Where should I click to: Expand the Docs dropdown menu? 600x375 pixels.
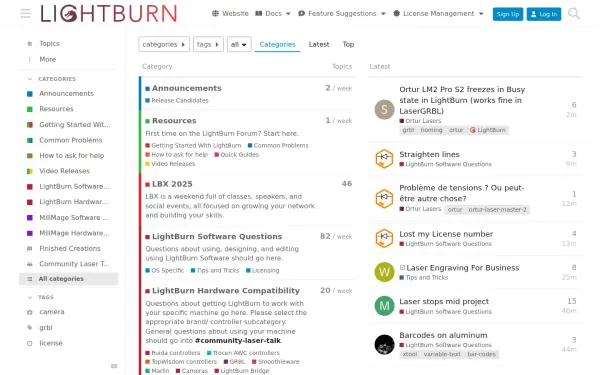click(273, 13)
